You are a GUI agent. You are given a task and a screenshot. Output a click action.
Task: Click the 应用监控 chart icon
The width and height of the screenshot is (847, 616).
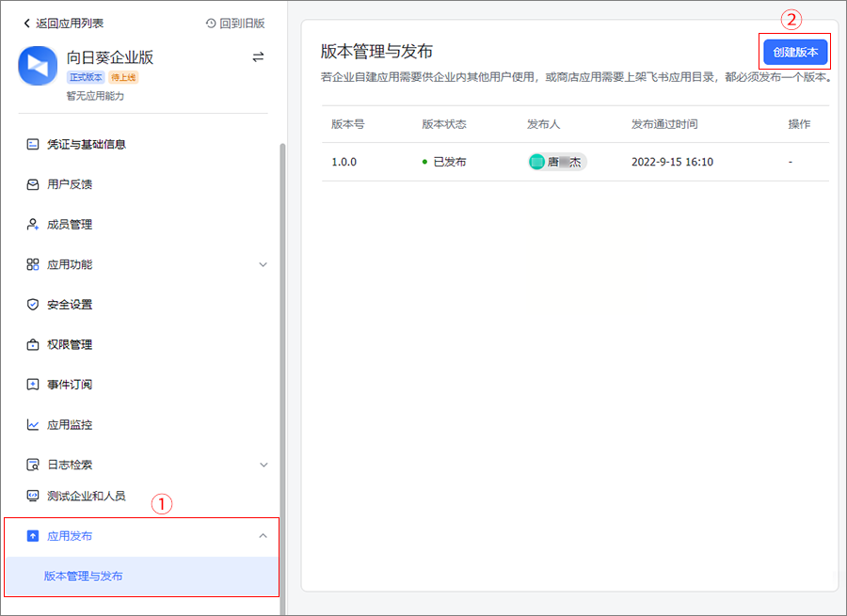click(x=33, y=425)
